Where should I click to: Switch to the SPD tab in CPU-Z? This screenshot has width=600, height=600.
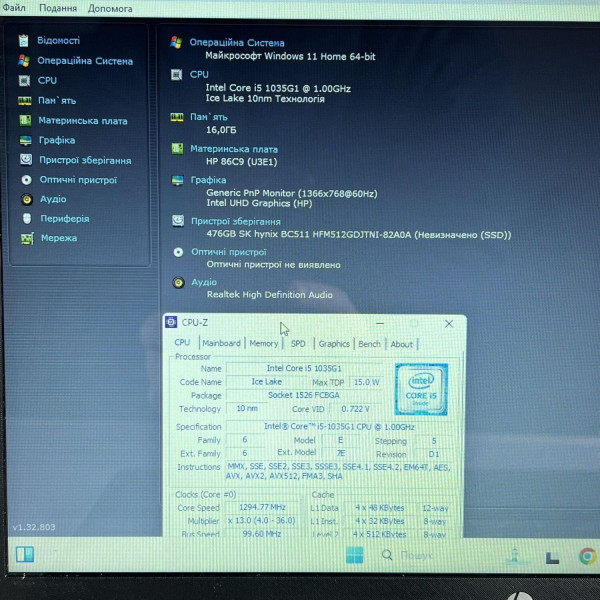[x=298, y=344]
